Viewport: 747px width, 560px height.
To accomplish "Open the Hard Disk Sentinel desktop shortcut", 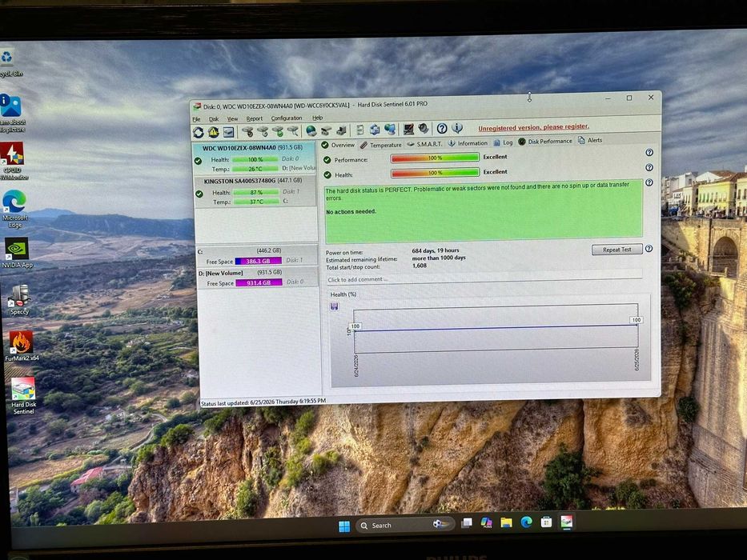I will coord(23,395).
